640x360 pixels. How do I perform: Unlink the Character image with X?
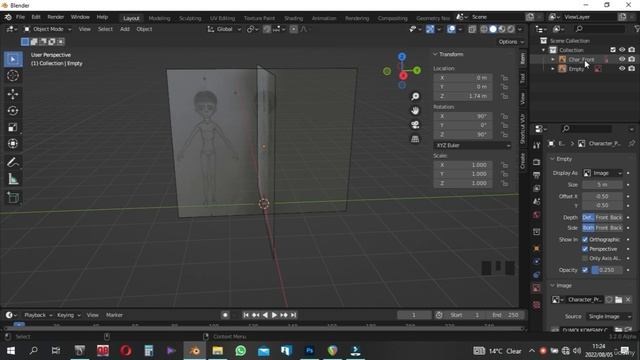click(x=628, y=300)
